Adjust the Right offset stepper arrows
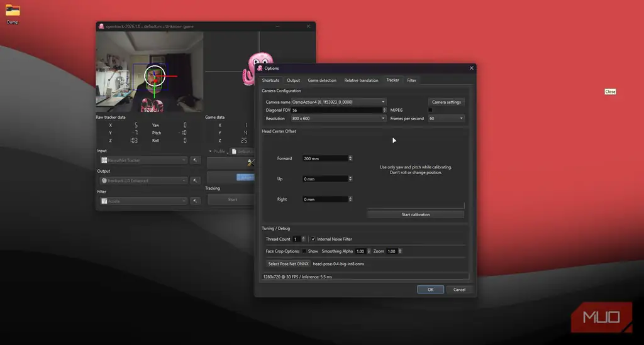This screenshot has width=644, height=345. pyautogui.click(x=350, y=199)
